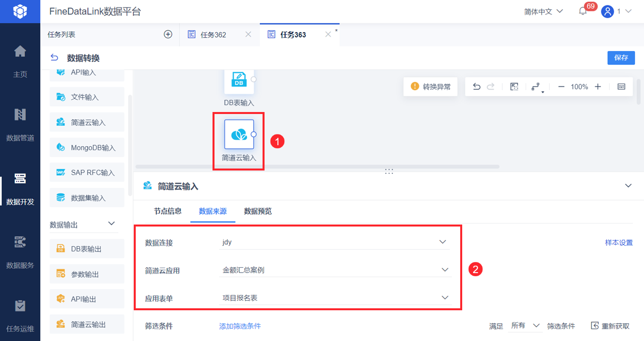Open the 简道云应用 dropdown 金额汇总案例

coord(335,270)
